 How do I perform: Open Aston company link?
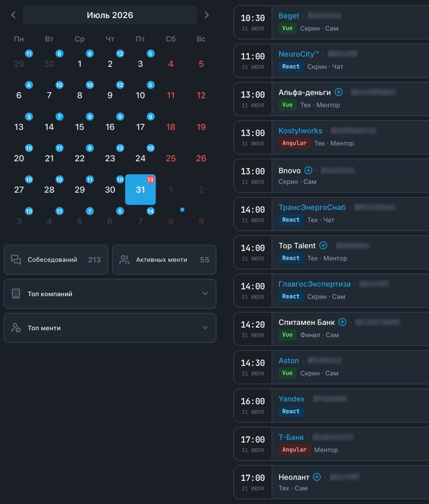tap(289, 361)
